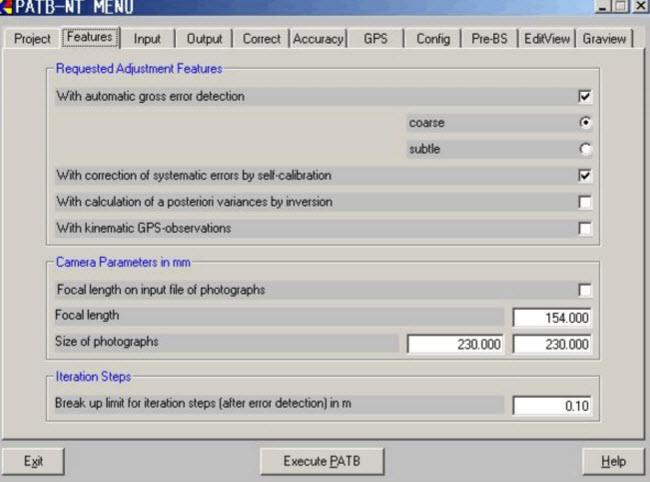Click the second Size of photographs field
The image size is (650, 482).
[x=552, y=344]
